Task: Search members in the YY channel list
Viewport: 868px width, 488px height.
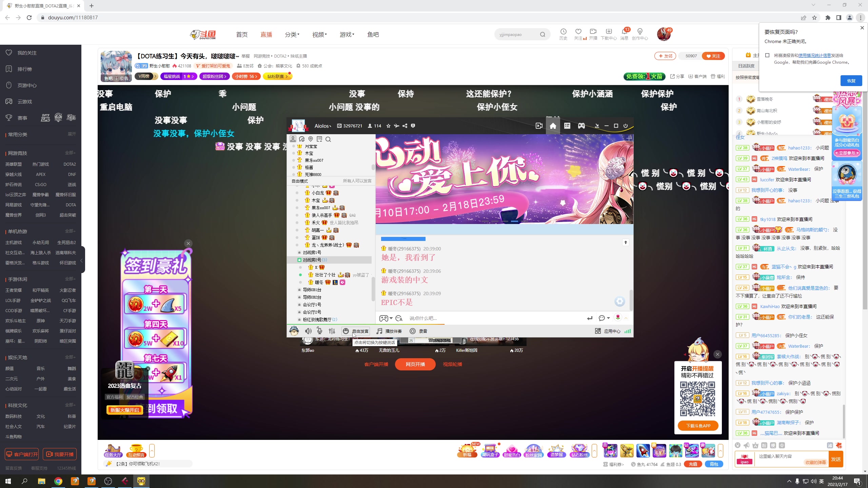Action: [328, 139]
